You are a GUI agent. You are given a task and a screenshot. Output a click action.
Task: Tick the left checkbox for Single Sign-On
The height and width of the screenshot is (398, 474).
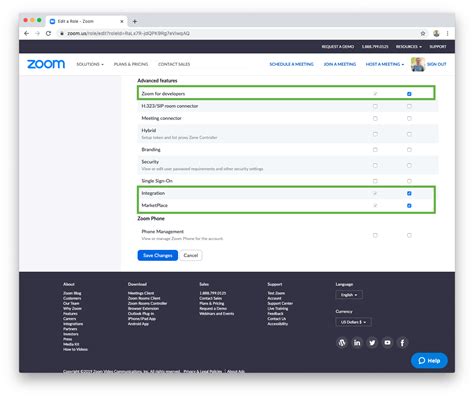pos(375,181)
